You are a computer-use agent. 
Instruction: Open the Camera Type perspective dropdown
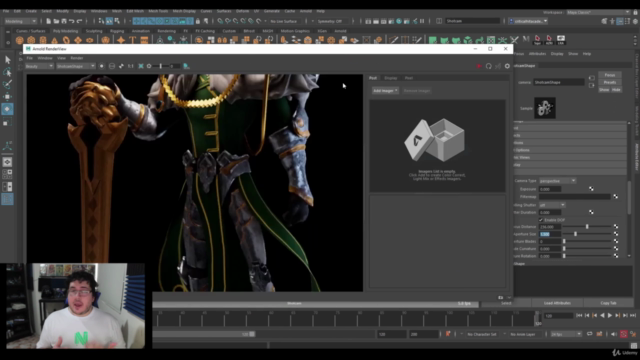[x=557, y=181]
